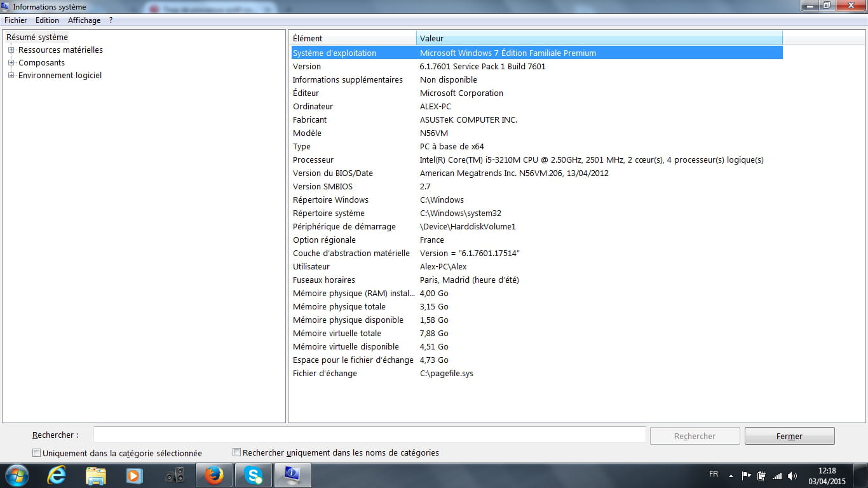Select the Ordinateur row
Screen dimensions: 868x488
[x=536, y=106]
